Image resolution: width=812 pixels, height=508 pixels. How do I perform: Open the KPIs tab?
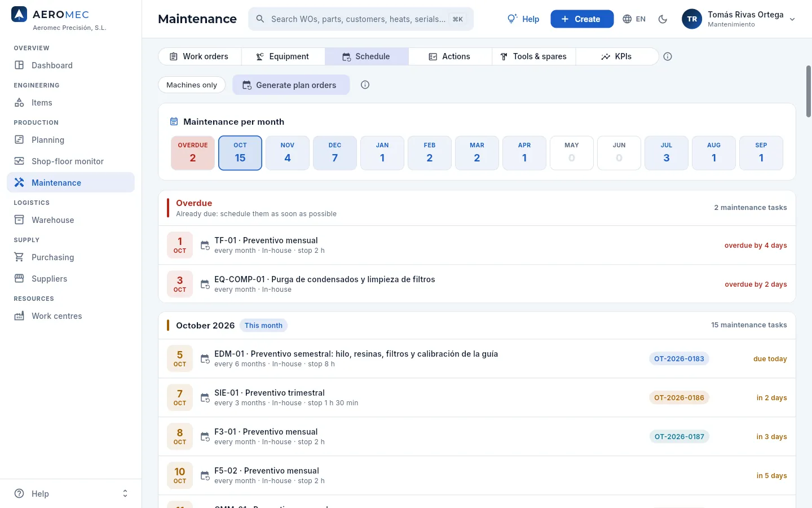tap(617, 56)
